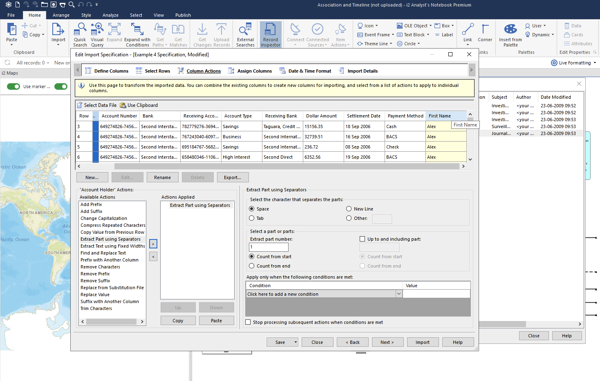Click the Corner tool icon
The width and height of the screenshot is (600, 381).
coord(485,29)
